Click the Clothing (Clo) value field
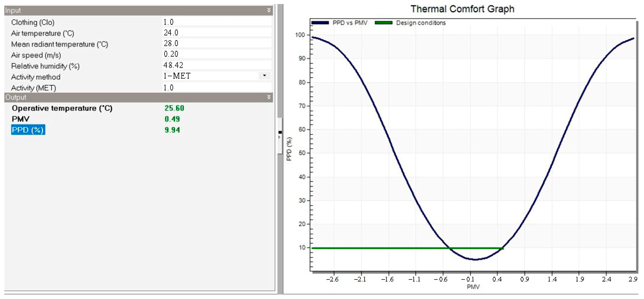 point(216,22)
